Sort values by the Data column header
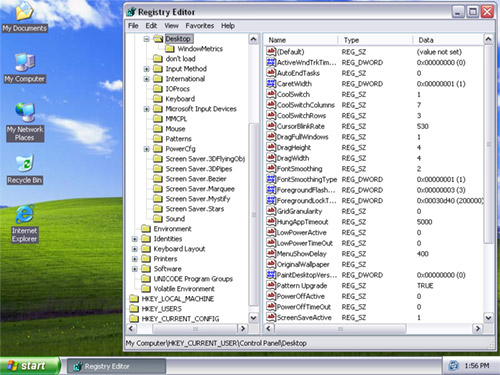This screenshot has width=500, height=375. [x=449, y=40]
